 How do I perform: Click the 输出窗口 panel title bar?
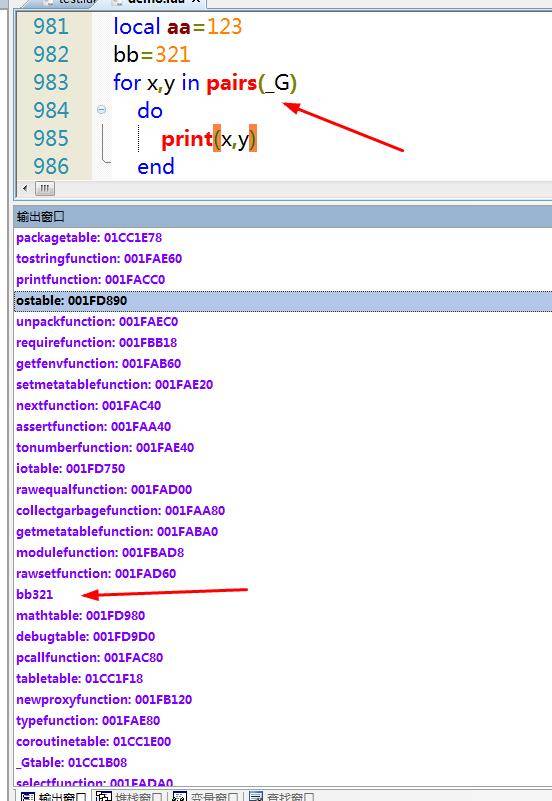tap(283, 217)
